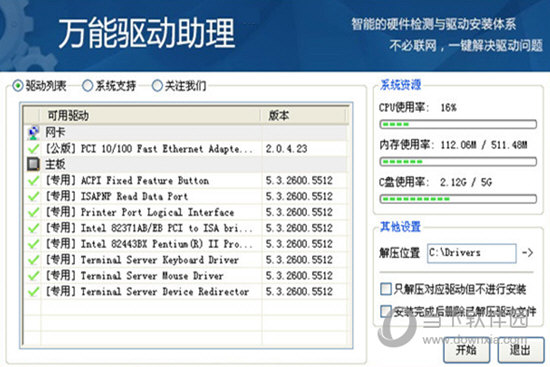Enable 安装完成后删除已解压驱动文件 checkbox
Viewport: 550px width, 367px height.
[x=386, y=311]
